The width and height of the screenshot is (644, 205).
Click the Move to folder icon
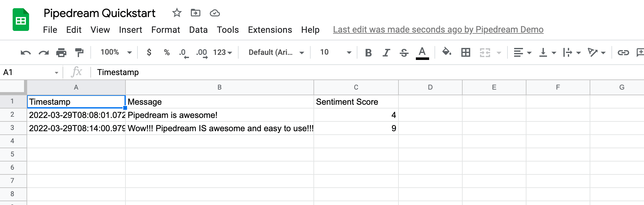tap(196, 13)
